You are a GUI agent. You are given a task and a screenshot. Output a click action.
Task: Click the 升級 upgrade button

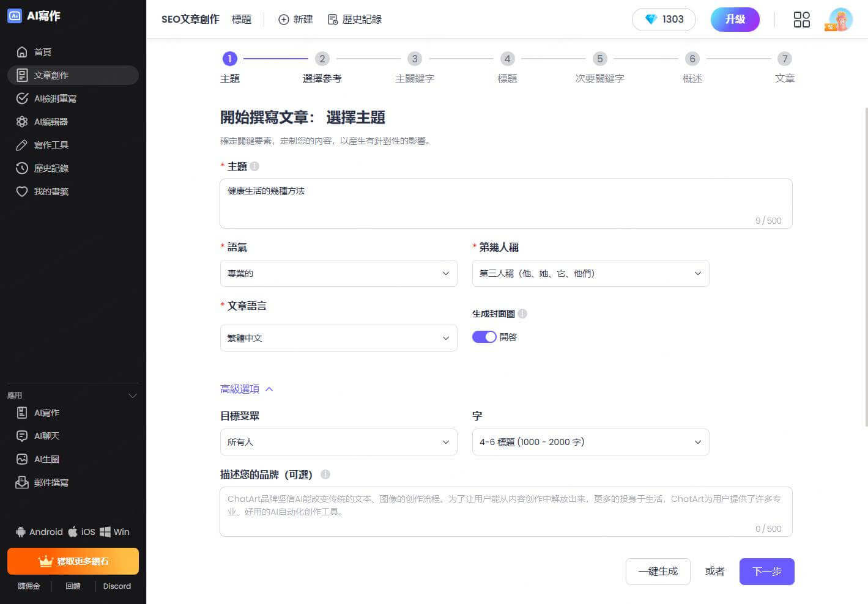pos(735,20)
